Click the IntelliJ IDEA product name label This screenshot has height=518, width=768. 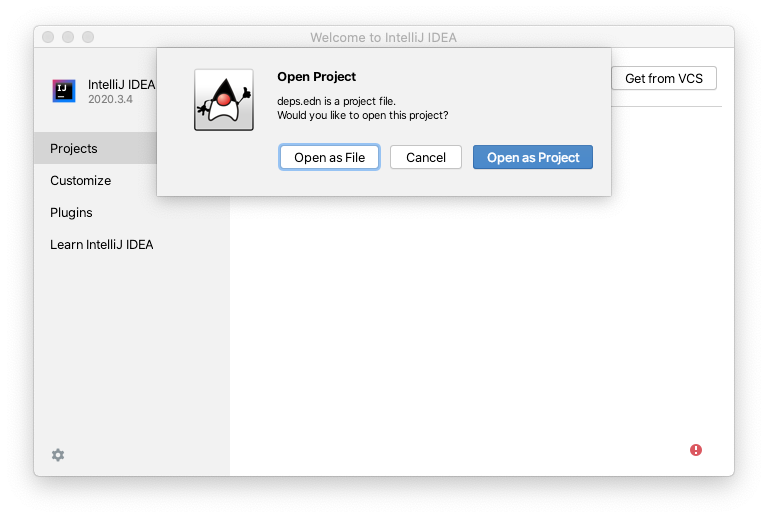tap(121, 85)
